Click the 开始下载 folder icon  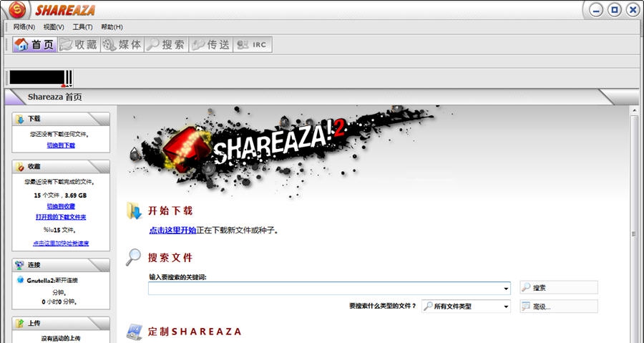(x=134, y=211)
